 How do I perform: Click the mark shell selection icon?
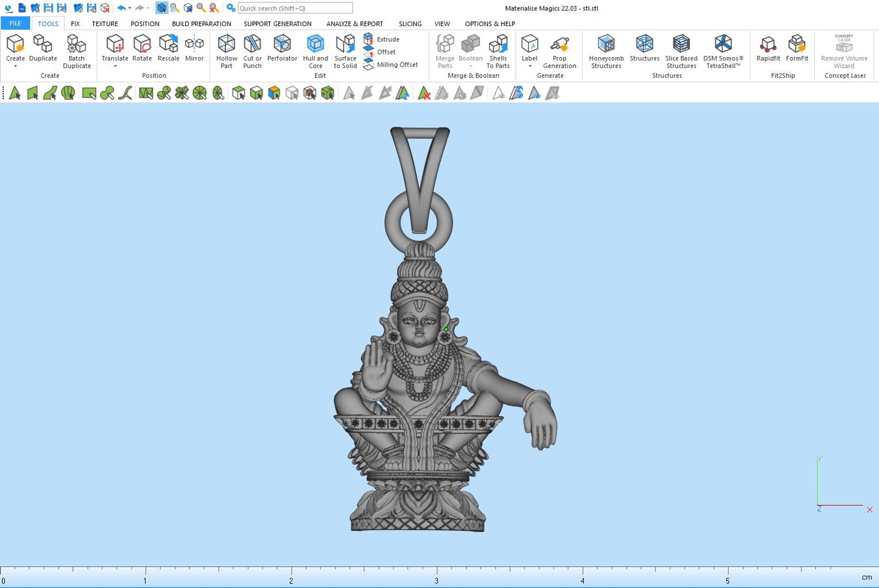tap(68, 93)
